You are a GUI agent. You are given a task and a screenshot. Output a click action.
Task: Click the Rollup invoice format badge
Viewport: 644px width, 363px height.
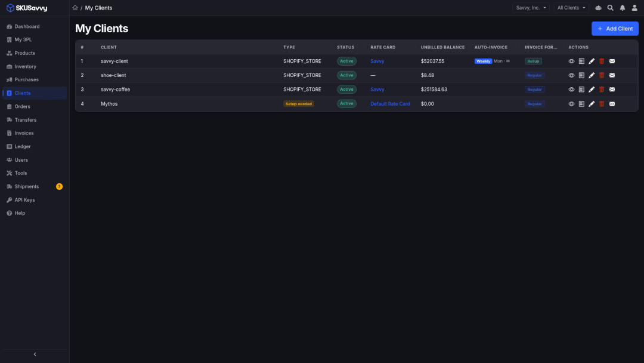[x=533, y=61]
